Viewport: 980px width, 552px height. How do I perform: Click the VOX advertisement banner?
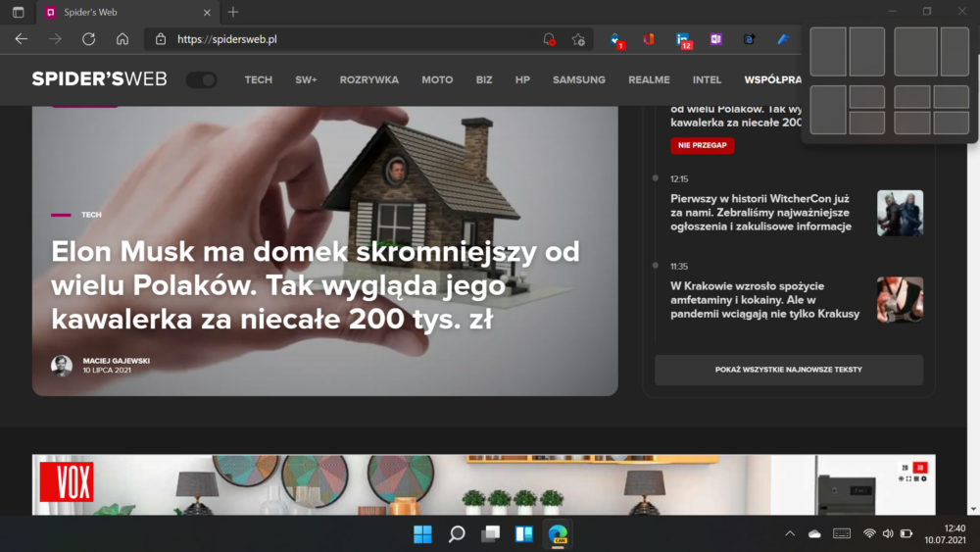(x=484, y=484)
